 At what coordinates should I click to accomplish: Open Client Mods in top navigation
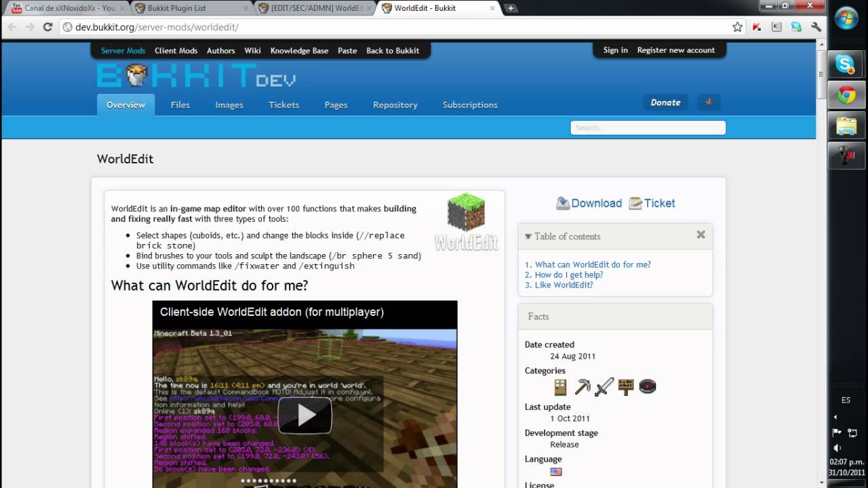(x=176, y=51)
